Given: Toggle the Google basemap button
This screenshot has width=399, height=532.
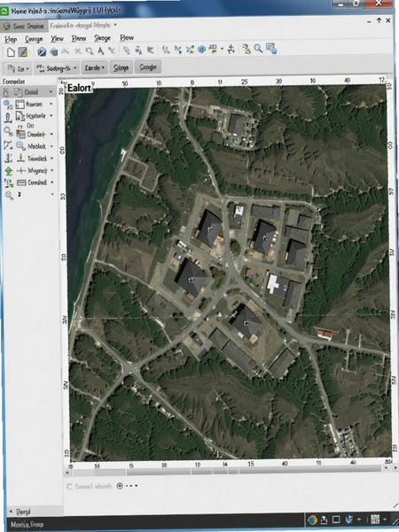Looking at the screenshot, I should [x=147, y=67].
